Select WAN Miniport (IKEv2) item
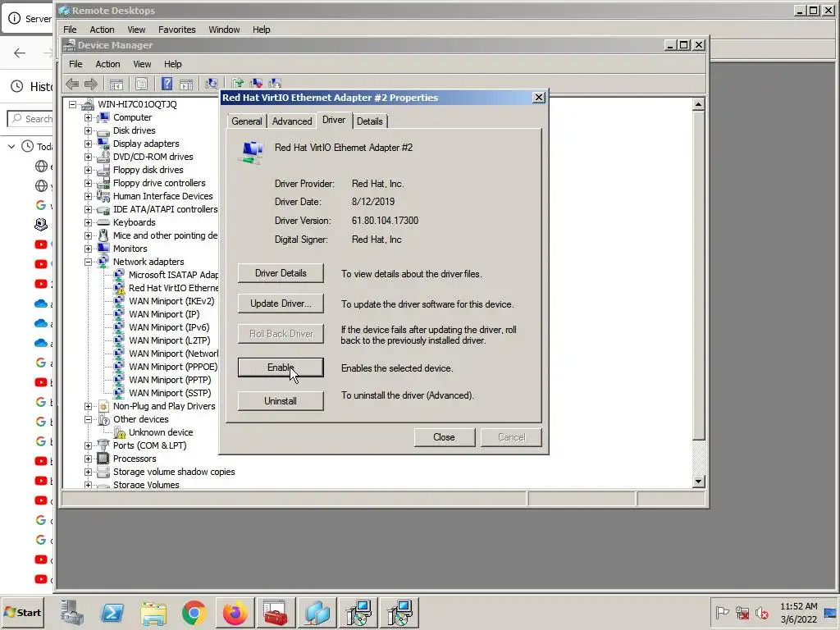This screenshot has height=630, width=840. (171, 301)
